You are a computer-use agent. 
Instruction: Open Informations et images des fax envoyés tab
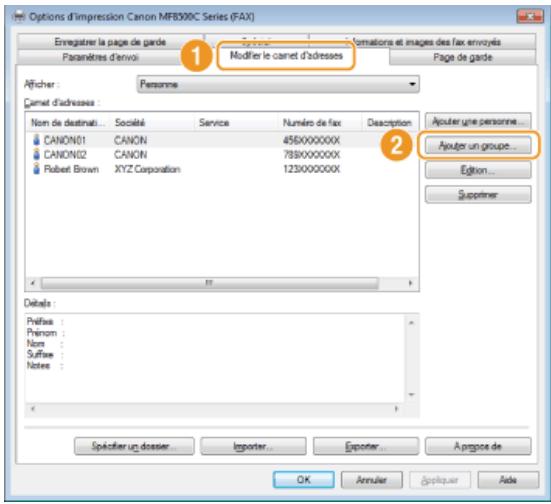click(x=422, y=42)
